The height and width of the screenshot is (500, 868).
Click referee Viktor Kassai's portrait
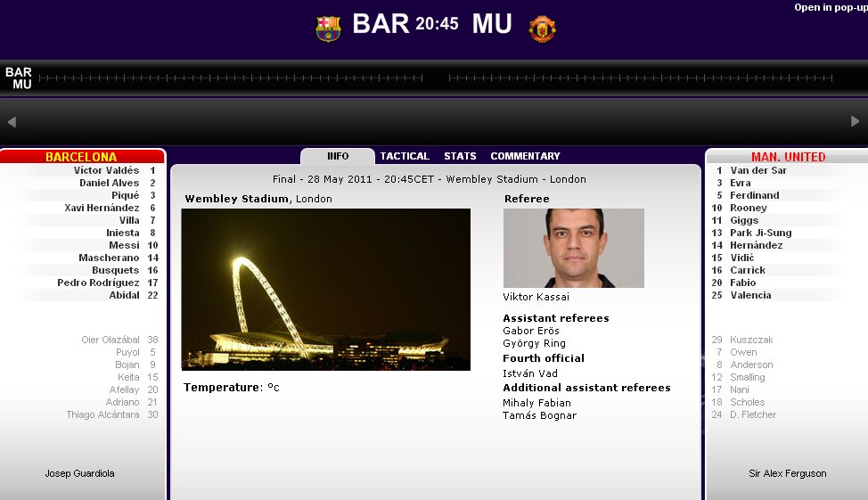(x=574, y=248)
